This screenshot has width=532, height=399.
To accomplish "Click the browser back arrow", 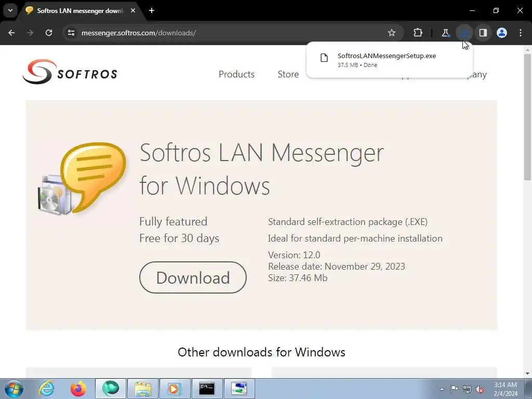I will tap(11, 33).
